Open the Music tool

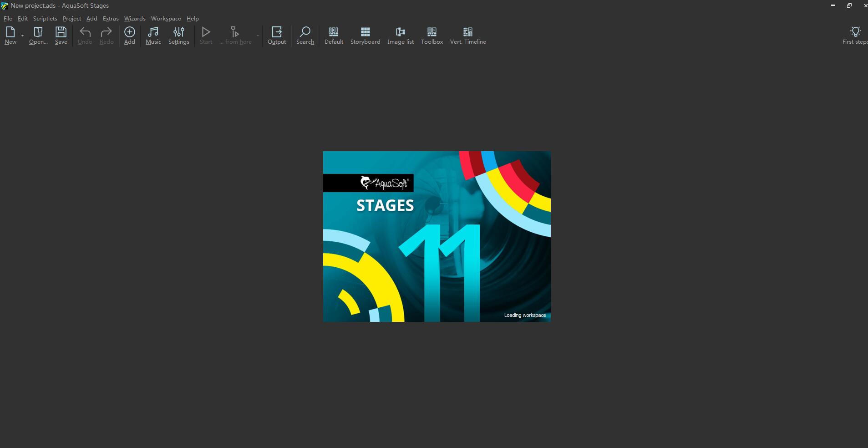153,35
